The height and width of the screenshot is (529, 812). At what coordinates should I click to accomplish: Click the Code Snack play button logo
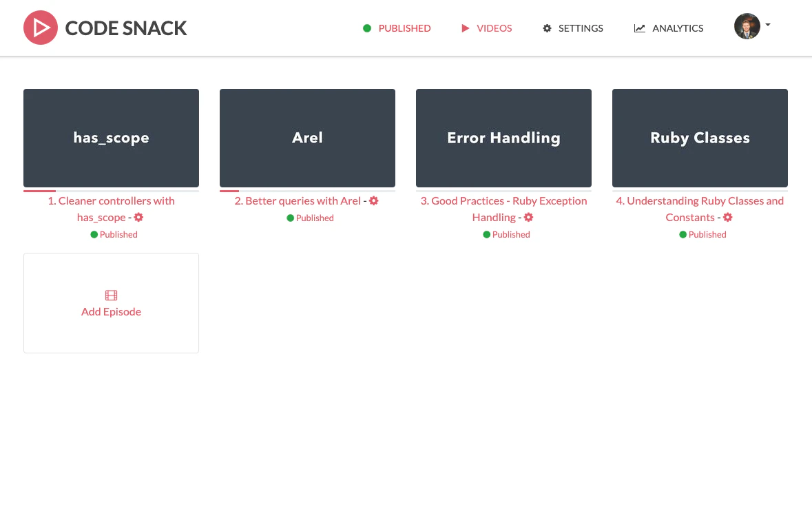click(x=40, y=28)
